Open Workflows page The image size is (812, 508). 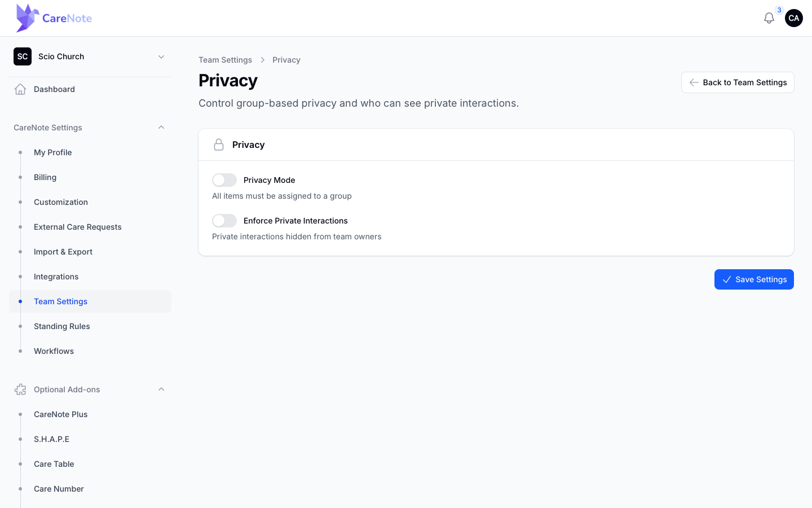(x=90, y=351)
